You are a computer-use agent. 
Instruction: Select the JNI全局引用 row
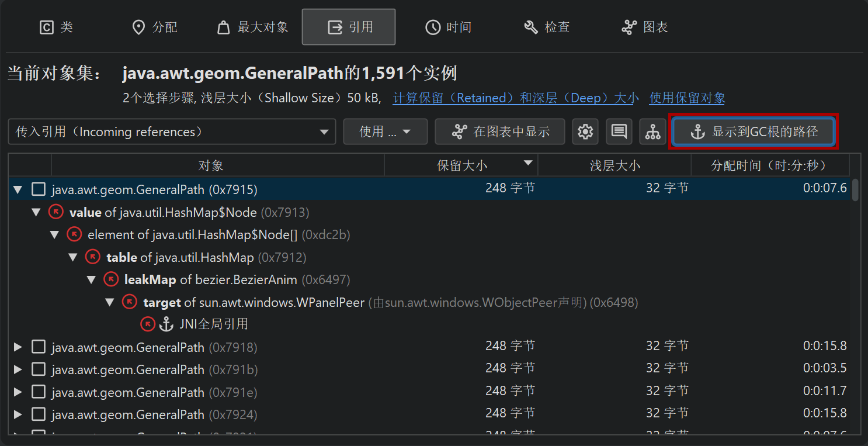[x=430, y=324]
